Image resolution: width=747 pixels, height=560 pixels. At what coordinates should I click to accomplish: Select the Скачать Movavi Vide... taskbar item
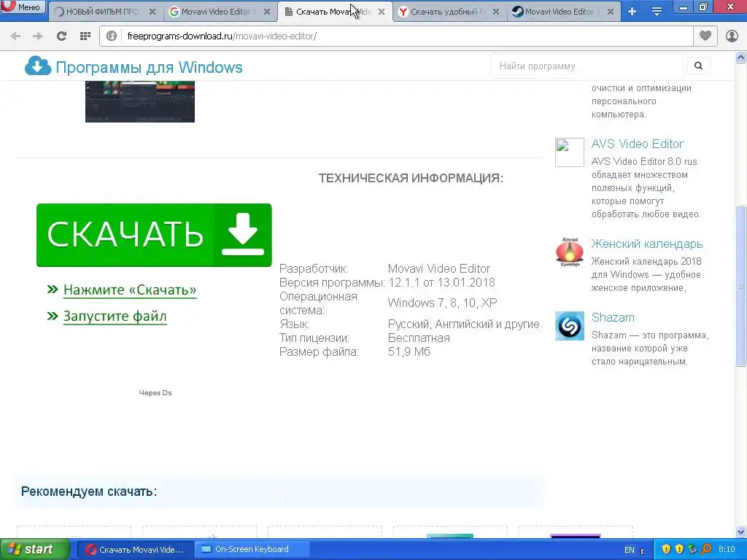pyautogui.click(x=135, y=550)
